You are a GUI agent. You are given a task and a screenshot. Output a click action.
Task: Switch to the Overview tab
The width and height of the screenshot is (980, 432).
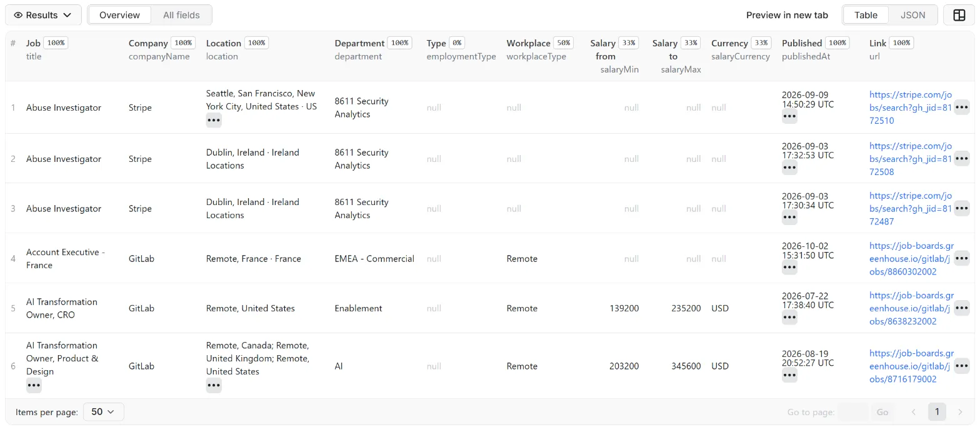pos(119,15)
